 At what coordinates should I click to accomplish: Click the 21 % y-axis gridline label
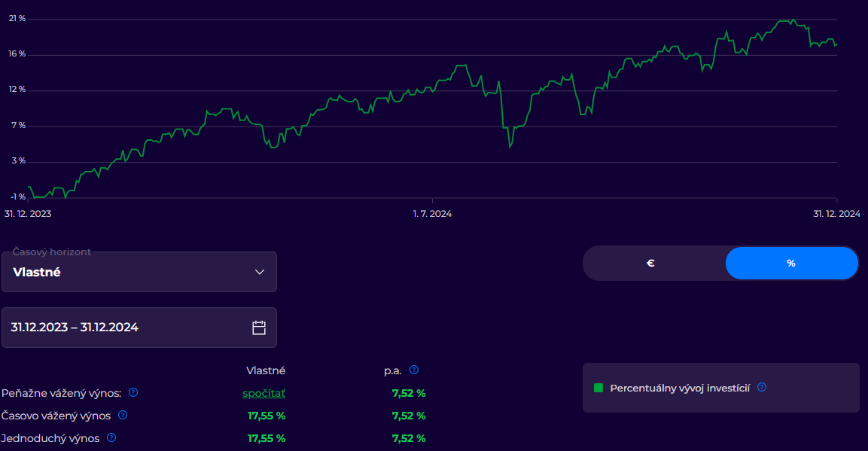click(x=17, y=19)
